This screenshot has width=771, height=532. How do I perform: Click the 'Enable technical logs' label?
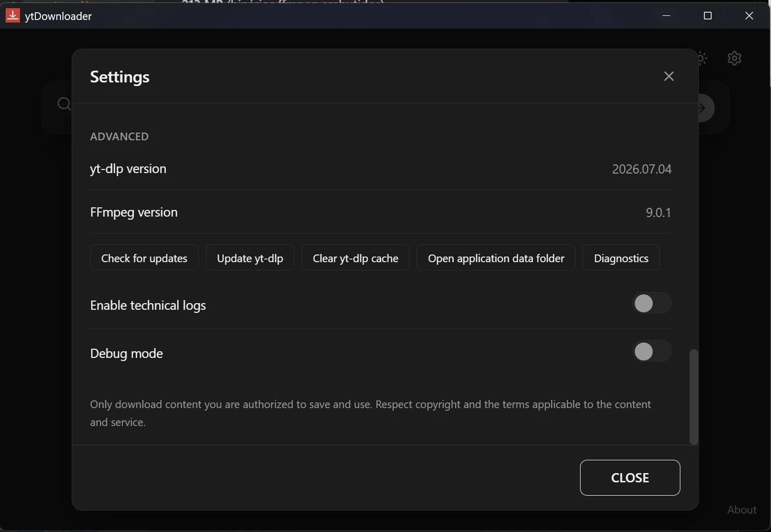[x=148, y=306]
